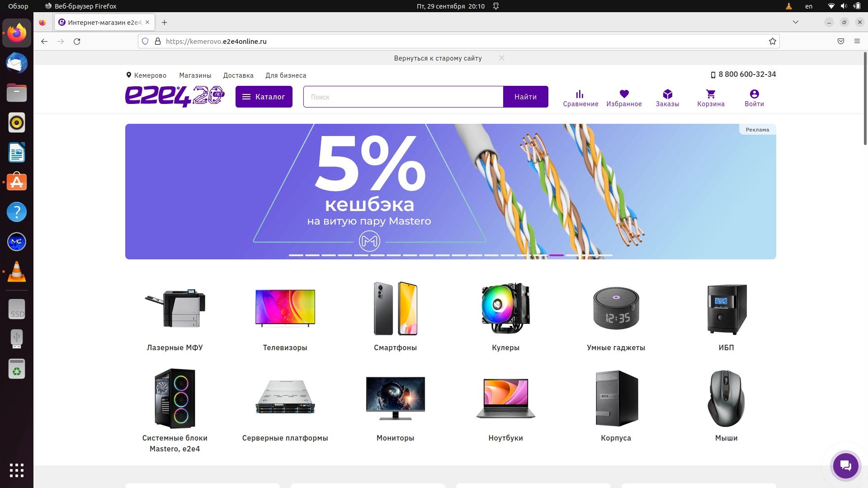Screen dimensions: 868x488
Task: Click Вернуться к старому сайту link
Action: click(x=438, y=58)
